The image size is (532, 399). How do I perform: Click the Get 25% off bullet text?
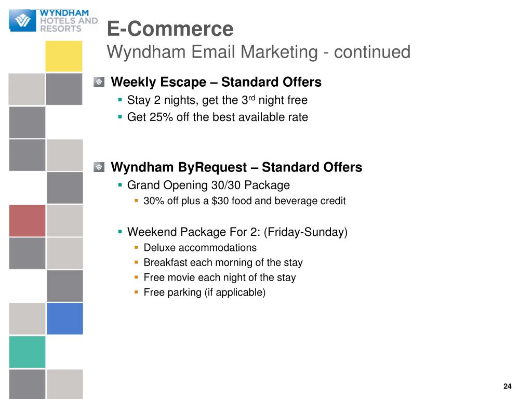[x=218, y=117]
